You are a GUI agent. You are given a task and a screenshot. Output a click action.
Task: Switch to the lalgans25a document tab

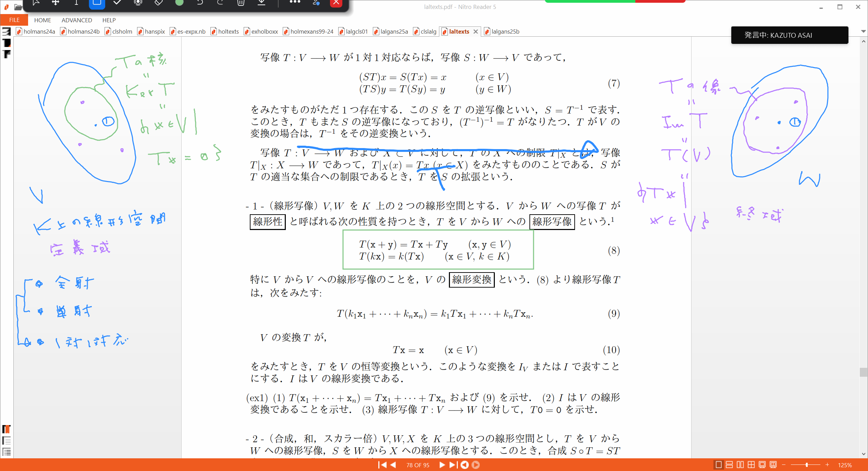pyautogui.click(x=391, y=32)
